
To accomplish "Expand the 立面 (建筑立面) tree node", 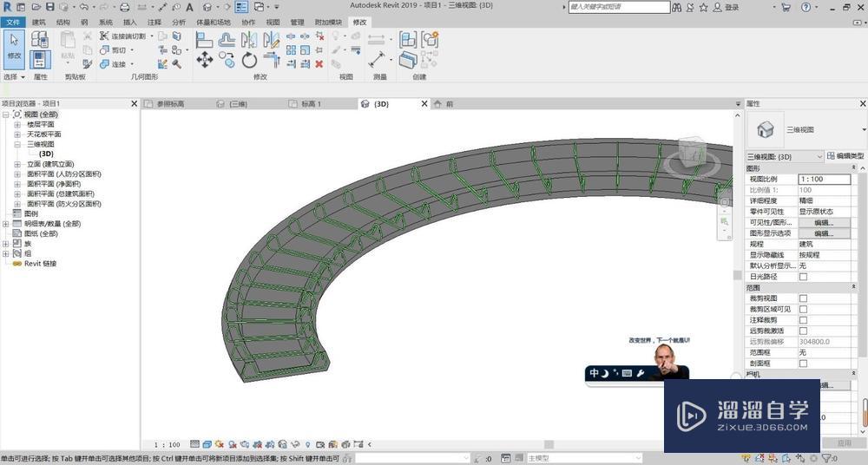I will pos(17,165).
